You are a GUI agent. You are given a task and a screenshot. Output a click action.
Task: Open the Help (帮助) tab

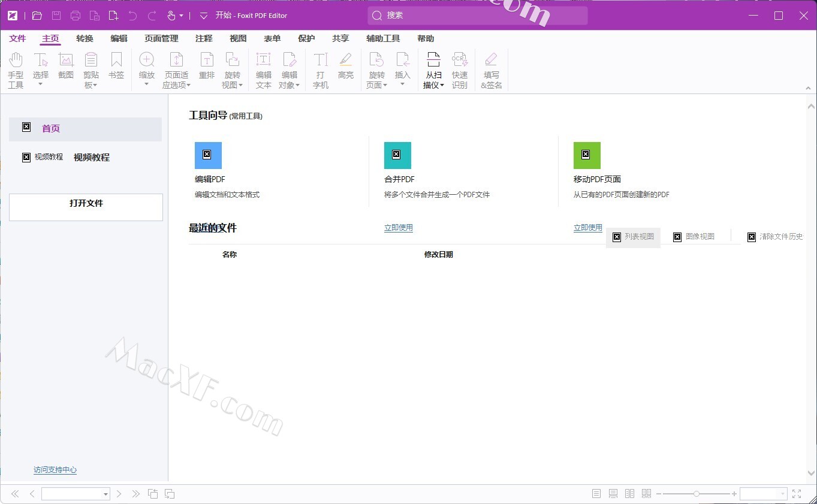426,38
